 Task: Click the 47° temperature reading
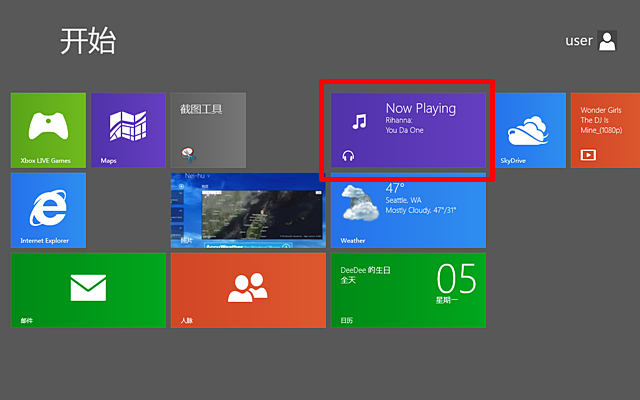point(395,188)
